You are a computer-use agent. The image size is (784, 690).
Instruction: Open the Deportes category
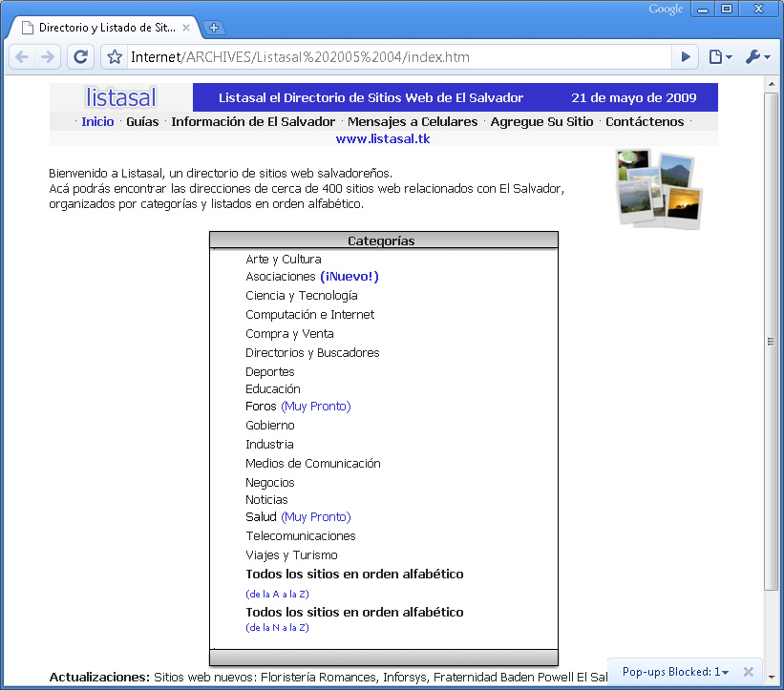click(x=270, y=372)
